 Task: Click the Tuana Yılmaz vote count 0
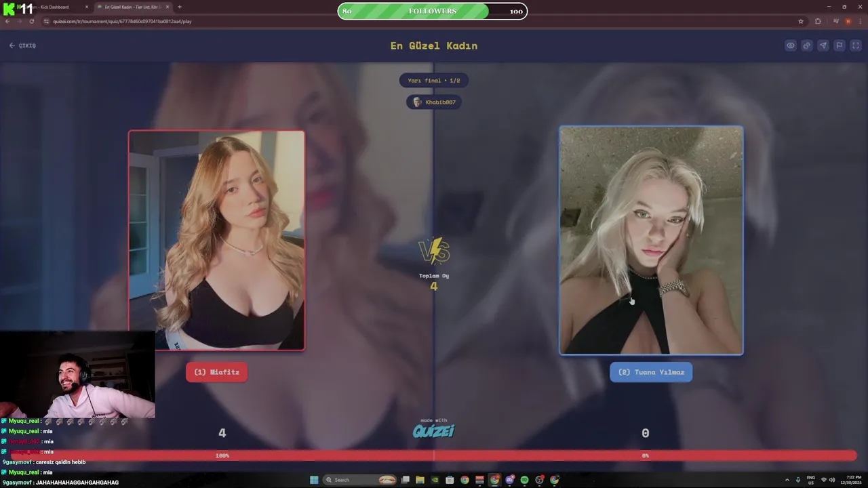pos(646,433)
